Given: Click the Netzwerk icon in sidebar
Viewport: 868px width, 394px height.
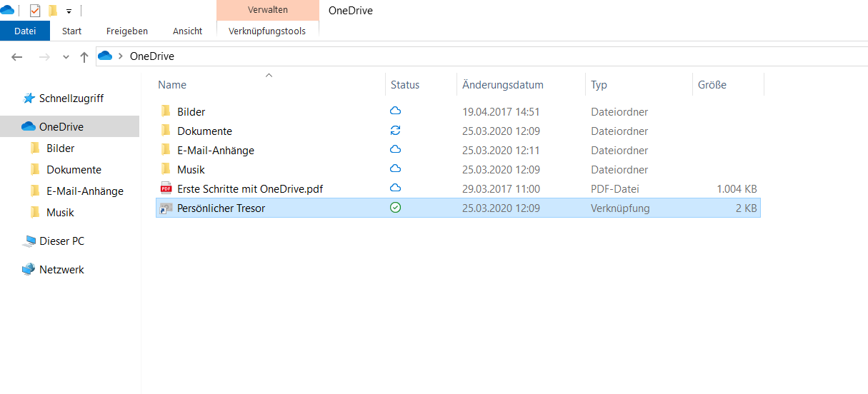Looking at the screenshot, I should (x=29, y=270).
